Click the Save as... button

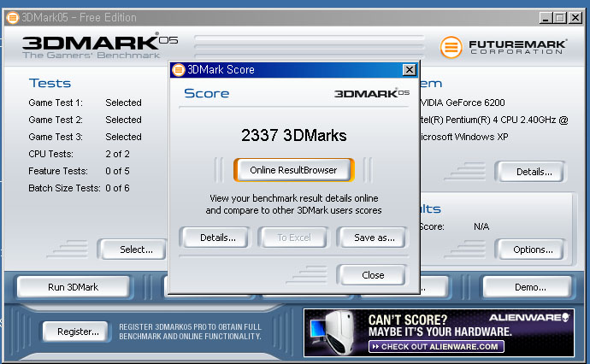pos(374,238)
